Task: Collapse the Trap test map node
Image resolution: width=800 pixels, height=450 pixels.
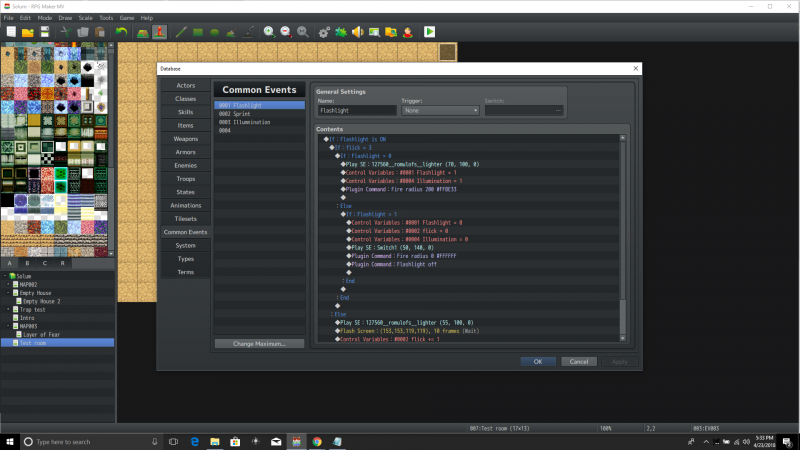Action: tap(9, 309)
